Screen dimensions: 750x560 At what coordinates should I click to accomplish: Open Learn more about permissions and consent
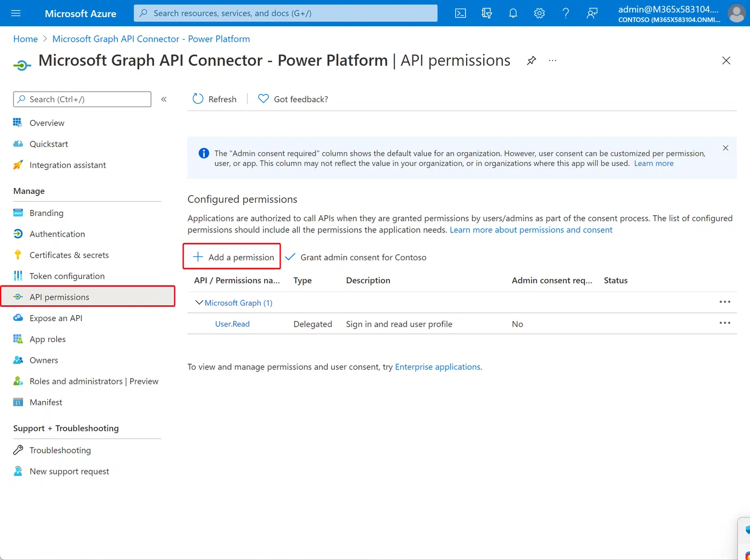coord(531,230)
